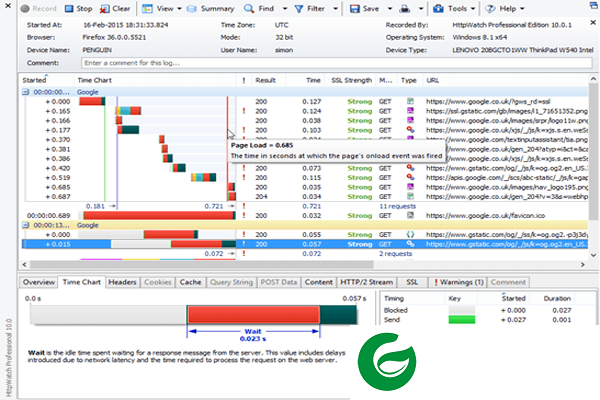Click the type icon on the +0.687 gen_204 row
This screenshot has height=400, width=600.
(x=410, y=196)
